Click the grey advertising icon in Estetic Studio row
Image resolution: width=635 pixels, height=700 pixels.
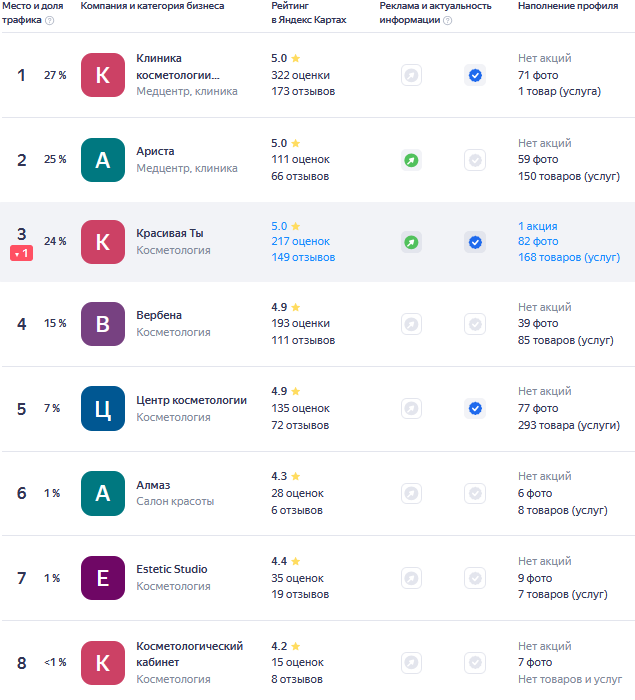411,578
